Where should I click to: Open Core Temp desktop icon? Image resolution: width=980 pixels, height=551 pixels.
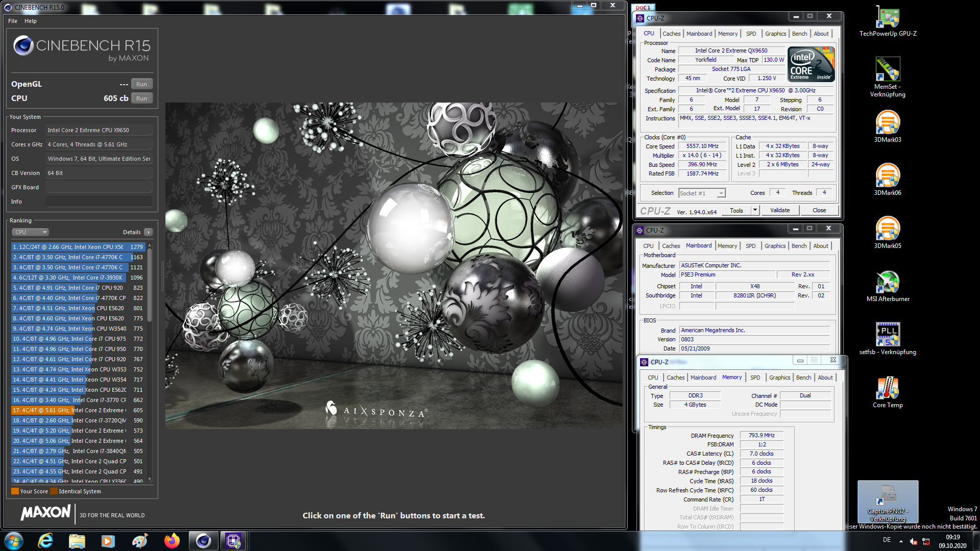pyautogui.click(x=888, y=392)
